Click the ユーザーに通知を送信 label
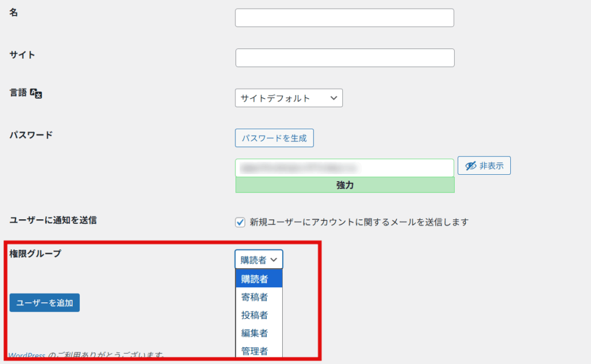Viewport: 591px width, 364px height. tap(53, 220)
